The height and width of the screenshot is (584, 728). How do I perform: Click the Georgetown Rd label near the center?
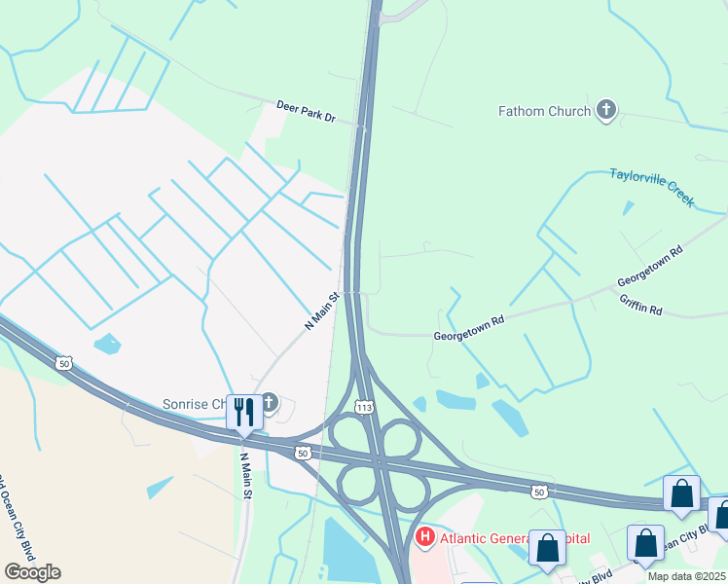[x=469, y=328]
